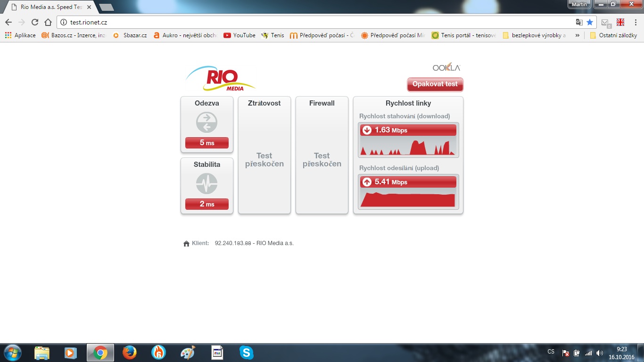Open the Windows Start menu
Screen dimensions: 644x362
tap(12, 353)
